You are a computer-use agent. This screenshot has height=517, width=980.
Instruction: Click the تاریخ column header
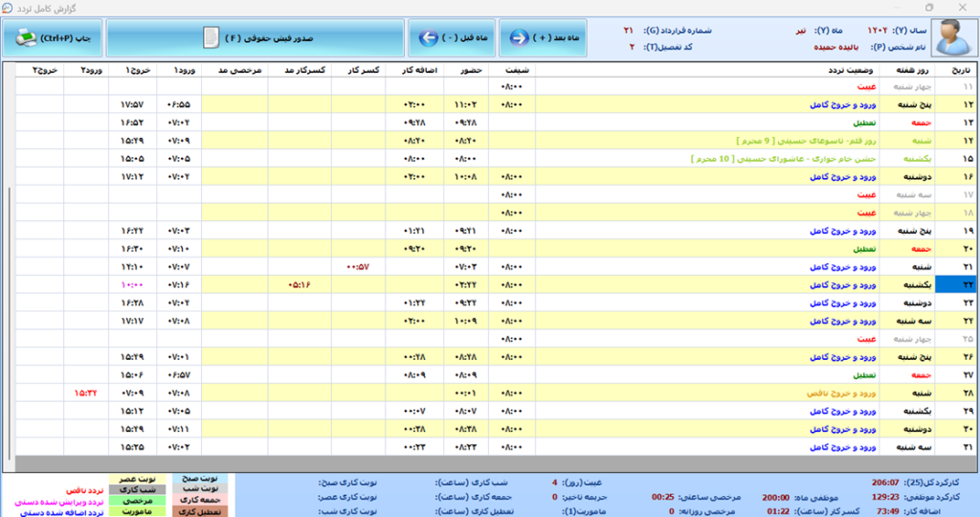959,70
